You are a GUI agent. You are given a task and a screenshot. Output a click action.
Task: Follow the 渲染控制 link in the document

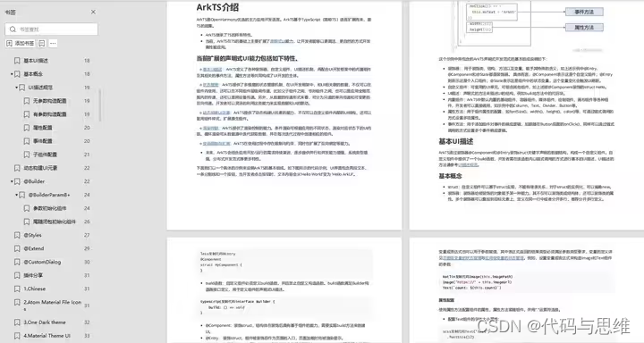click(211, 128)
